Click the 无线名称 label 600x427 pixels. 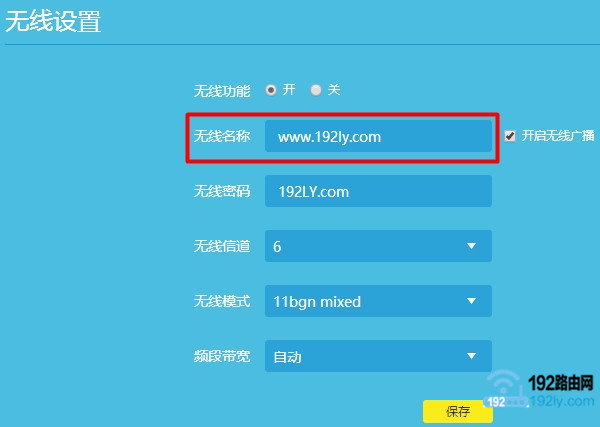[x=222, y=136]
